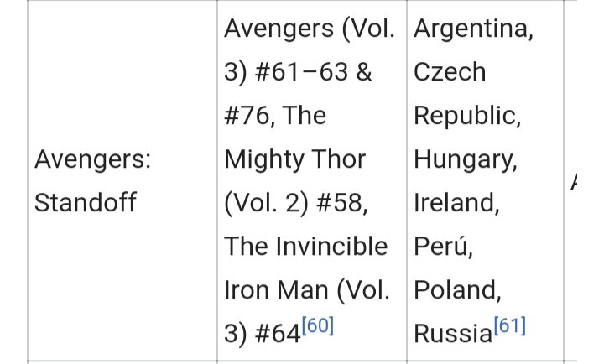Click "Perú," in the countries cell

pos(443,246)
